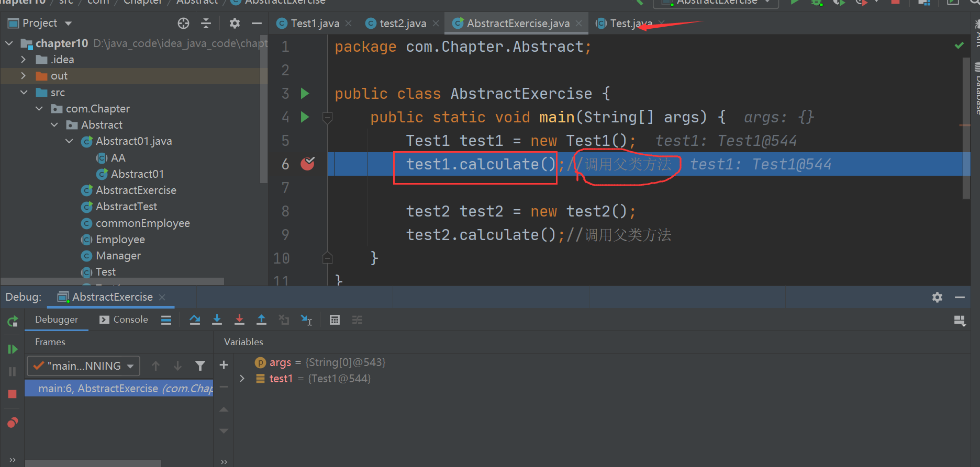
Task: Collapse the Abstract package
Action: point(54,125)
